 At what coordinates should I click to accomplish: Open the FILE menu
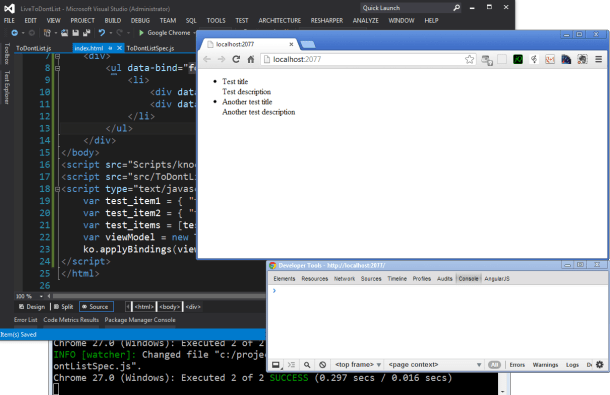pos(9,20)
